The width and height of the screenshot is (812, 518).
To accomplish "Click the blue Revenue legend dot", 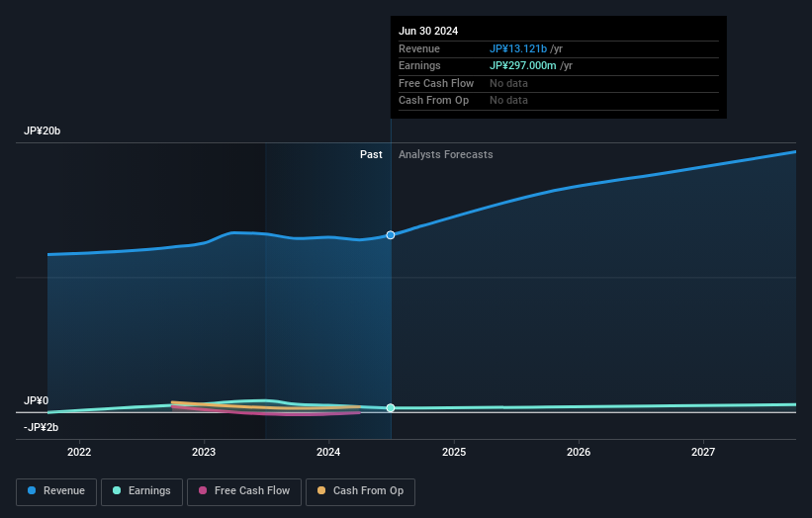I will coord(32,490).
